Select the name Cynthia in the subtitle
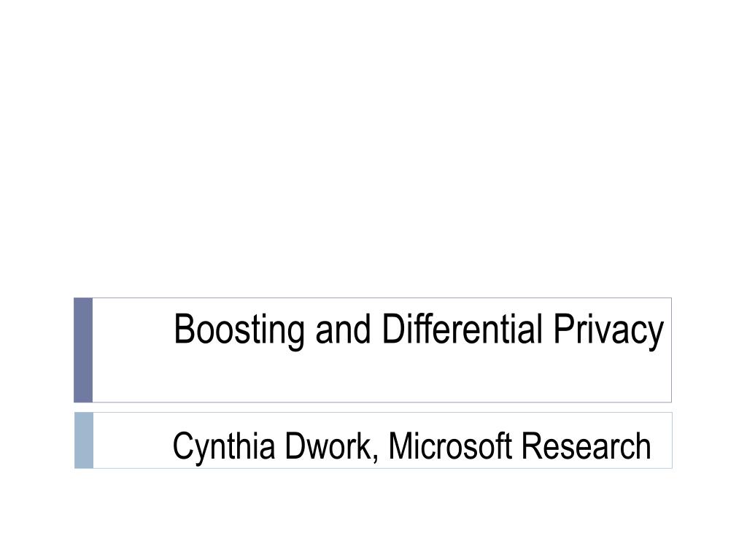The height and width of the screenshot is (560, 747). click(x=224, y=447)
